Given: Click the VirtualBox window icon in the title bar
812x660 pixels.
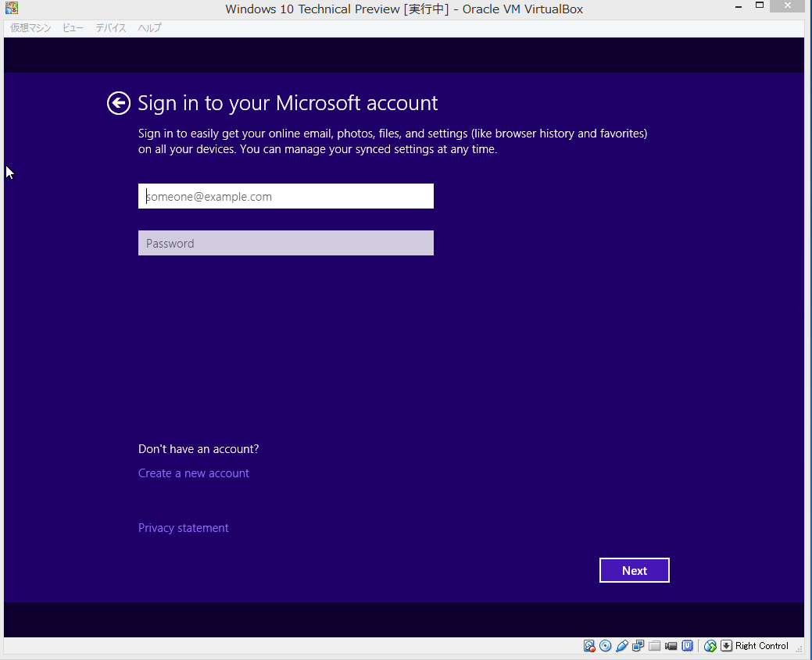Looking at the screenshot, I should pyautogui.click(x=11, y=9).
